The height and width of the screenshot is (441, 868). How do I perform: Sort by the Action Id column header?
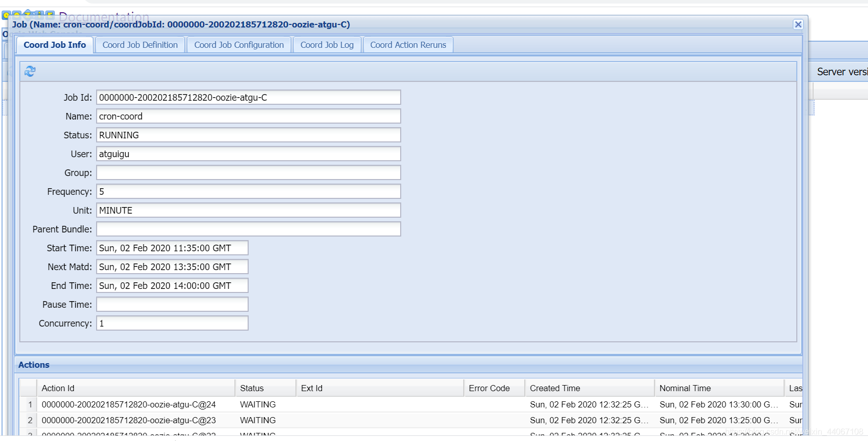click(x=135, y=388)
